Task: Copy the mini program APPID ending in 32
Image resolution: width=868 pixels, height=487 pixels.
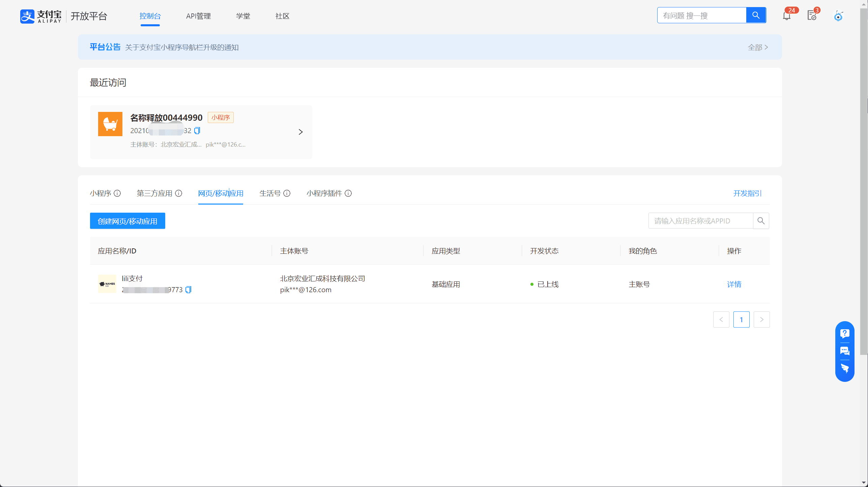Action: 197,130
